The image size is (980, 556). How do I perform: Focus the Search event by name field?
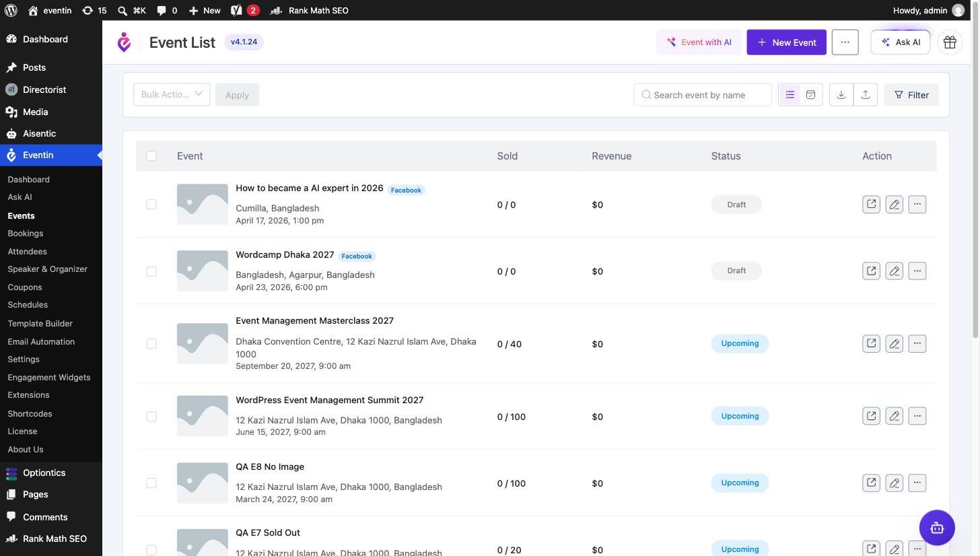703,95
